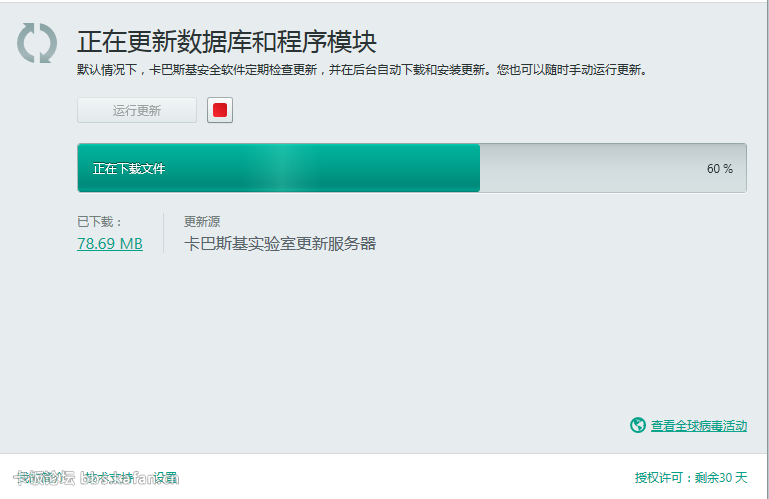Stop the update with the red square button
This screenshot has height=499, width=769.
point(220,110)
